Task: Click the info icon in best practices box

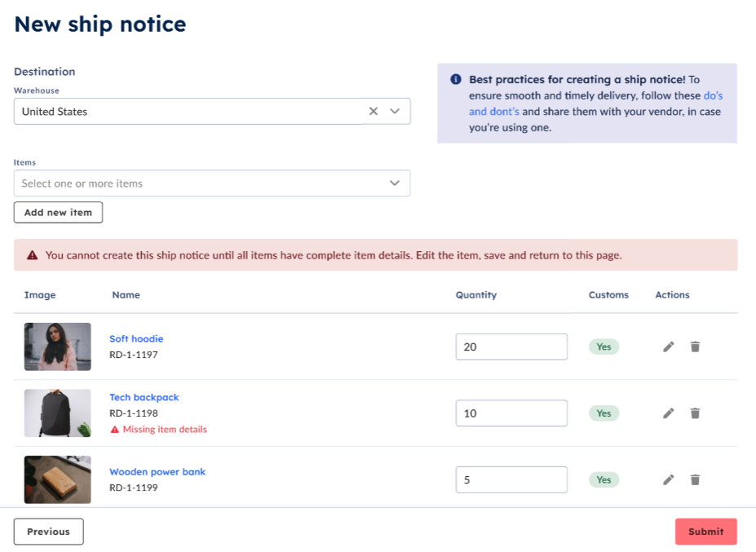Action: pyautogui.click(x=456, y=79)
